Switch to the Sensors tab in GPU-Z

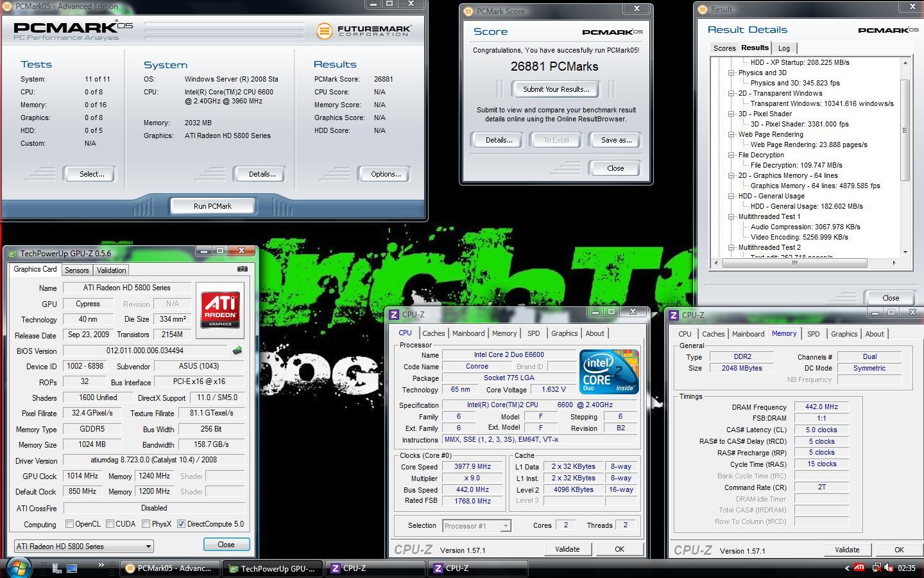pyautogui.click(x=76, y=270)
